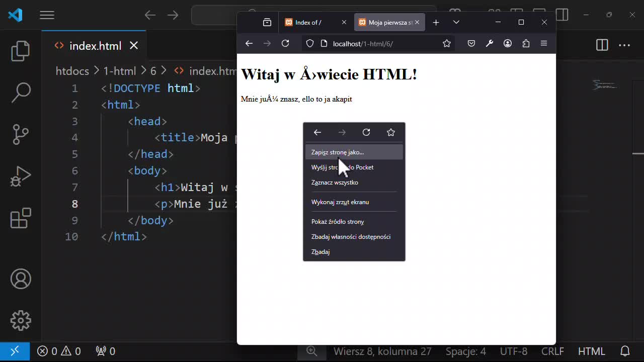Open the Accounts menu in VS Code
The height and width of the screenshot is (362, 644).
pos(21,279)
